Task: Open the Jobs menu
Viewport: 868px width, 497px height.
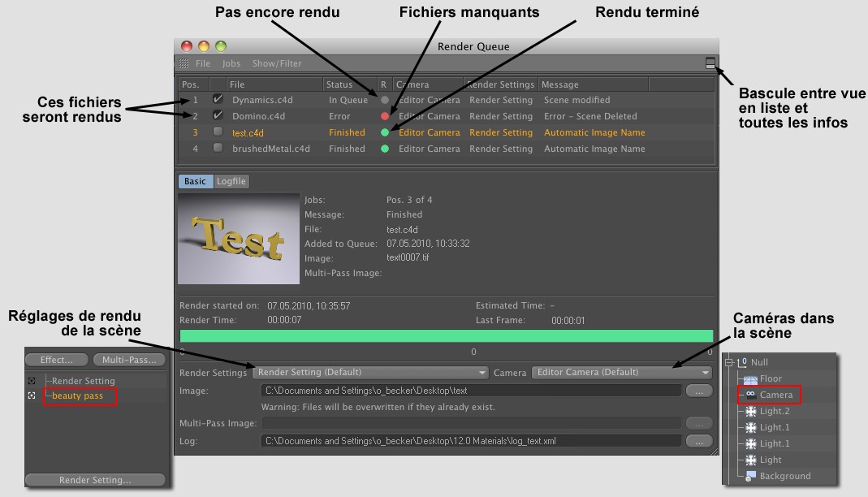Action: click(x=231, y=63)
